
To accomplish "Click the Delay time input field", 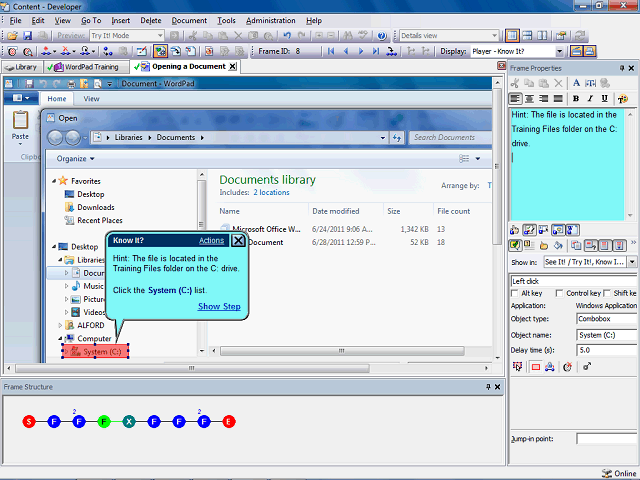I will pyautogui.click(x=605, y=350).
